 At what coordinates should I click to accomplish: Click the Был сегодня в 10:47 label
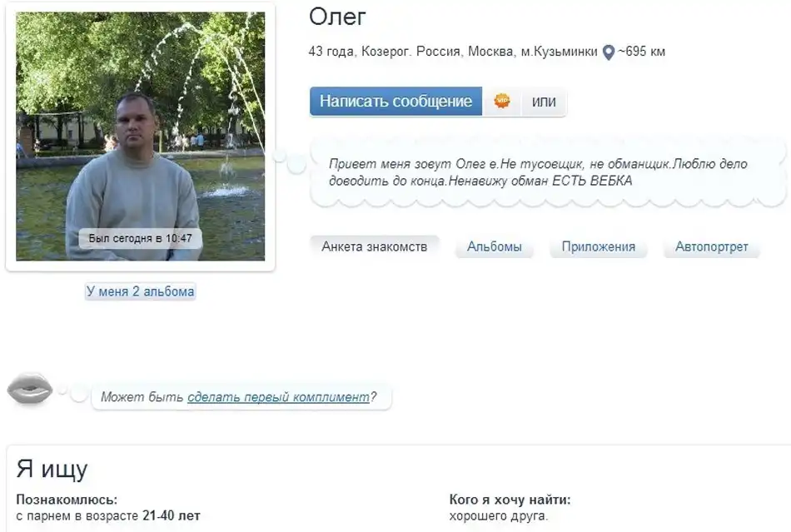(140, 238)
